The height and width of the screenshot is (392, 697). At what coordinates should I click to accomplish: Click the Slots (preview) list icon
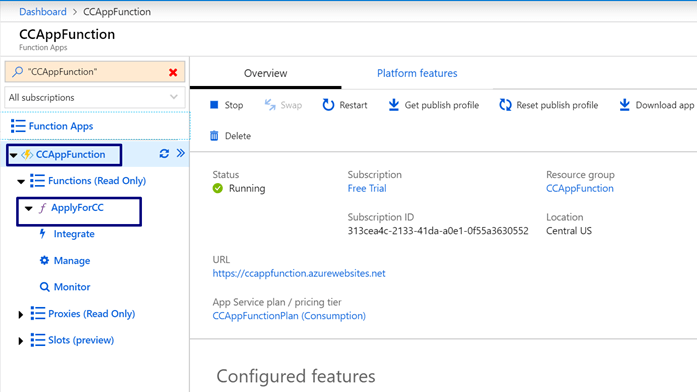(38, 340)
